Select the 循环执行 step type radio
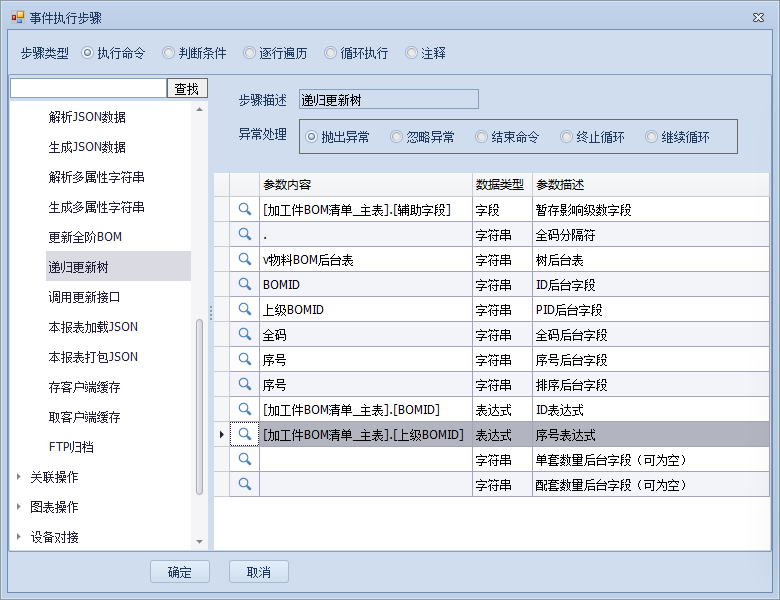 click(331, 53)
